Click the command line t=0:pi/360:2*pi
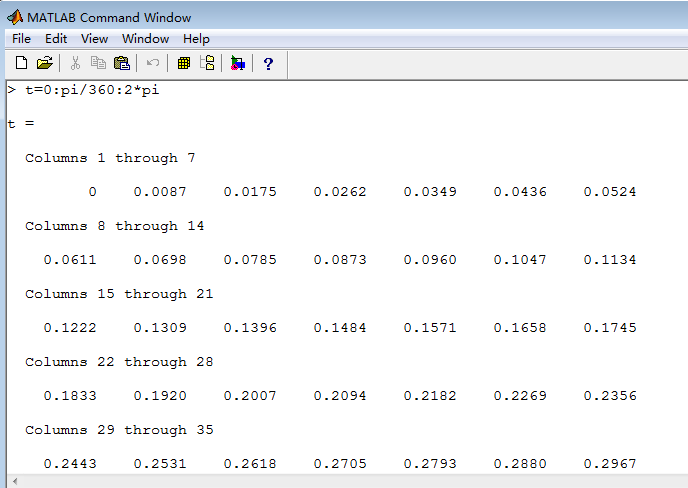This screenshot has height=488, width=688. coord(92,90)
